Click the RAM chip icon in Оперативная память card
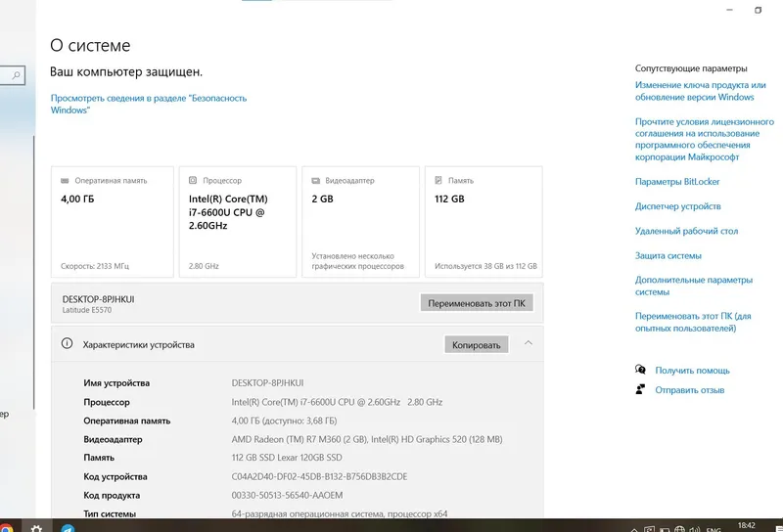The width and height of the screenshot is (783, 532). [x=65, y=181]
